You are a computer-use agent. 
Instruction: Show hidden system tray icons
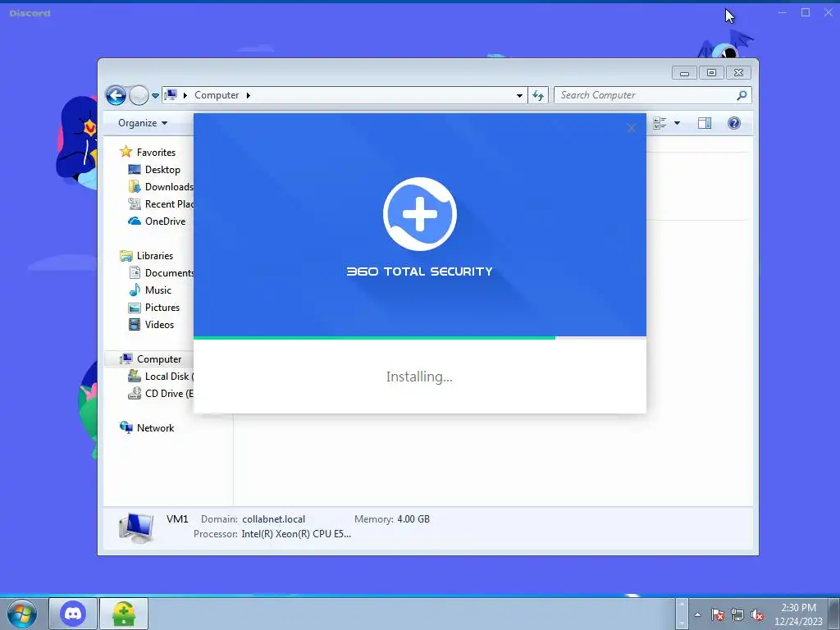(x=697, y=614)
